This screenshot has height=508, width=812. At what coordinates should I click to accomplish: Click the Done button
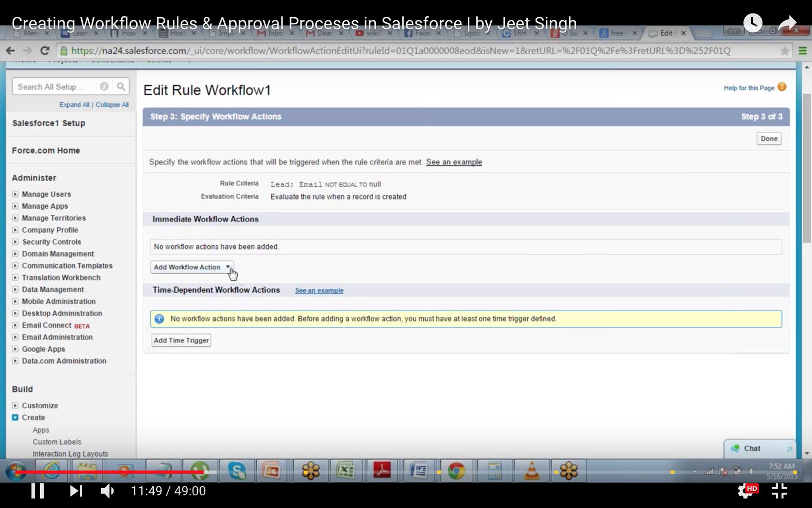(769, 139)
